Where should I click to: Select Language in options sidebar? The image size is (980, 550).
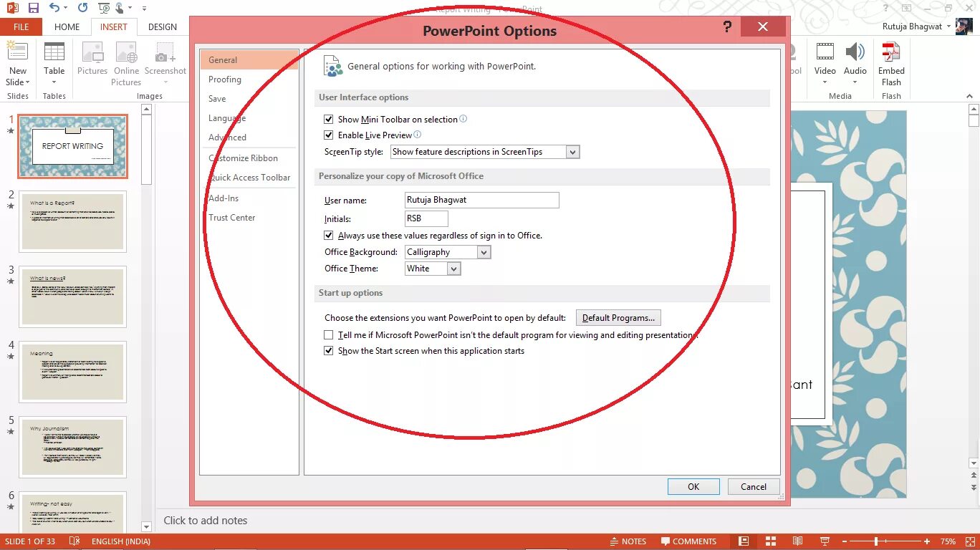pos(227,118)
